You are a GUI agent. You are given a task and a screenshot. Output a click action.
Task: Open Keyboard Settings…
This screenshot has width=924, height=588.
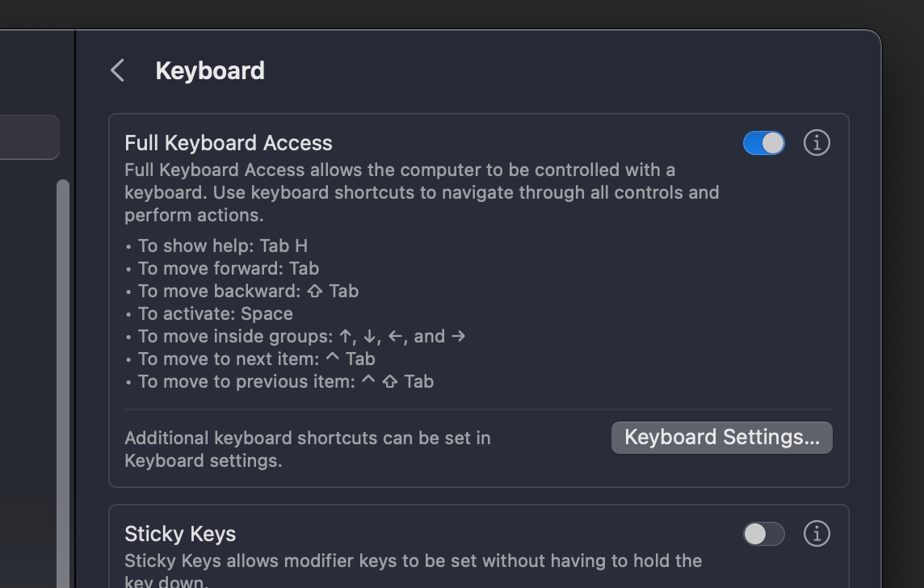[721, 437]
